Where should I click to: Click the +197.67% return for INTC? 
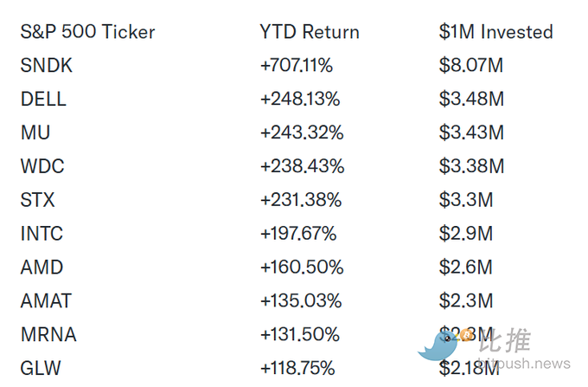point(298,234)
